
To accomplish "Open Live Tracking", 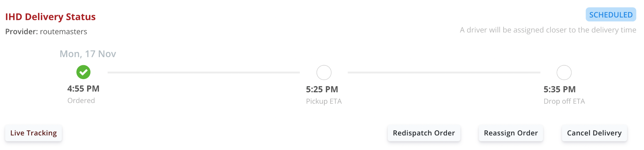I will (33, 133).
